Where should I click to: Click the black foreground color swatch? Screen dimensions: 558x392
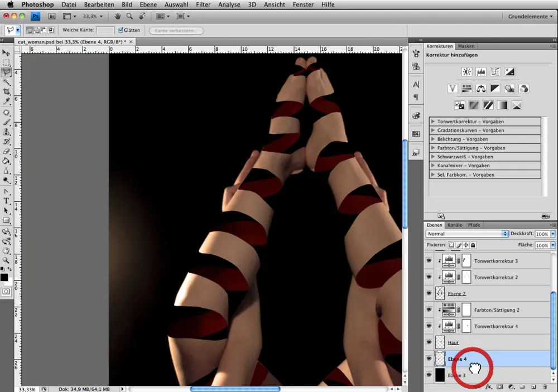point(4,277)
